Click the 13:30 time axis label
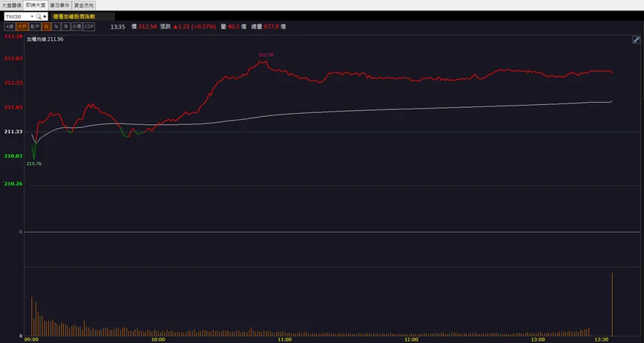 (602, 340)
